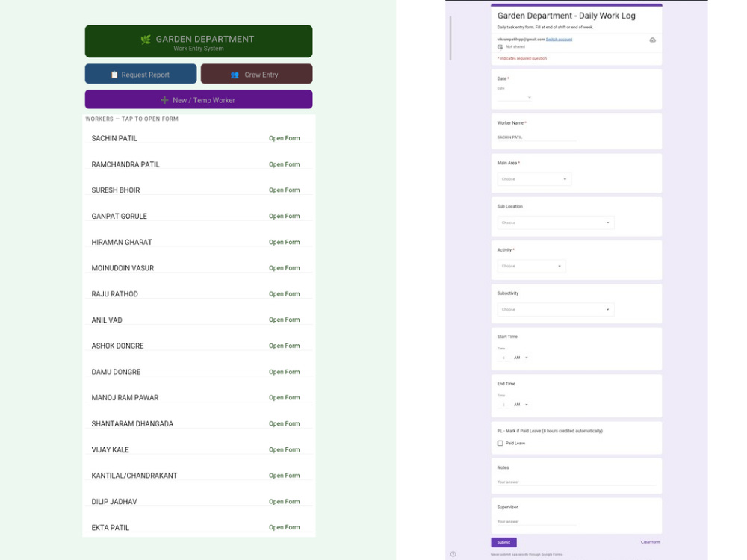This screenshot has width=747, height=560.
Task: Select worker name EKTA PATIL in list
Action: (x=110, y=528)
